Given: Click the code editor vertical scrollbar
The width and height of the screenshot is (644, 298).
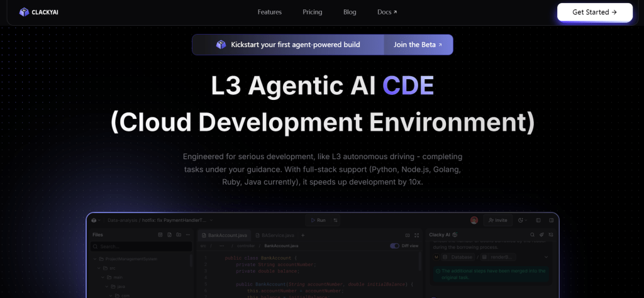Looking at the screenshot, I should (420, 262).
